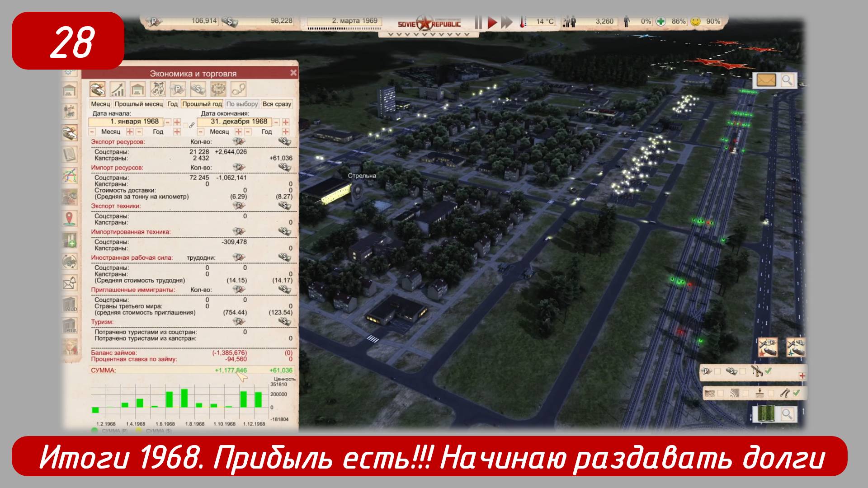The height and width of the screenshot is (488, 868).
Task: Open the mail notifications sidebar icon
Action: pos(70,283)
